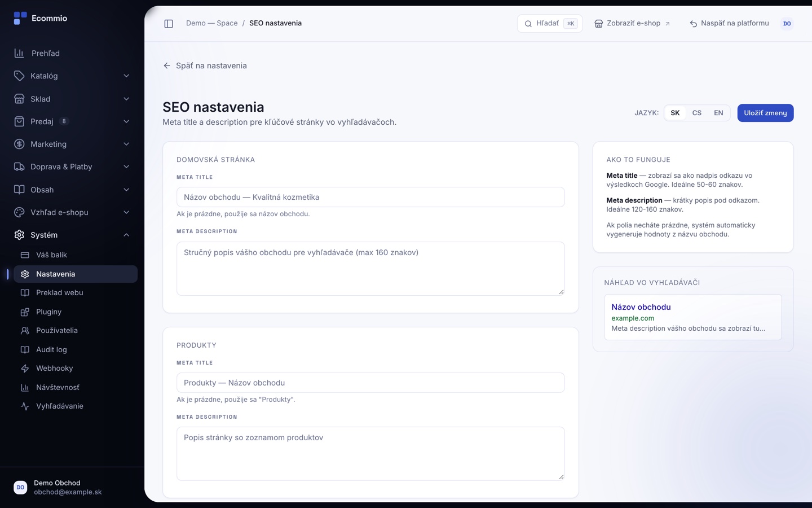Click the Pluginy blocks icon
The image size is (812, 508).
tap(25, 312)
